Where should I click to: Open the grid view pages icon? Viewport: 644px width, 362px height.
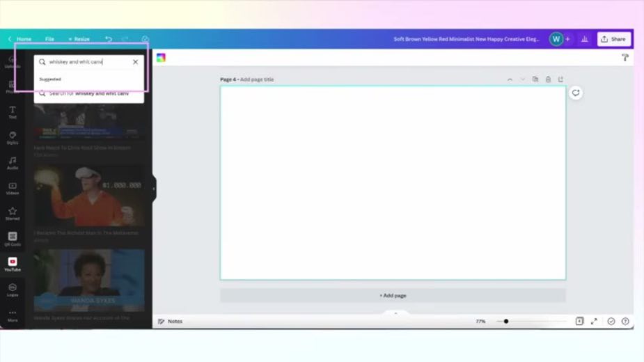pyautogui.click(x=579, y=322)
